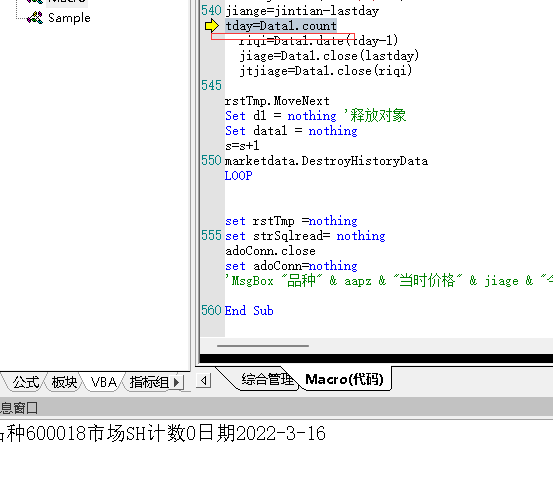
Task: Click the yellow current-line arrow marker
Action: click(x=212, y=25)
